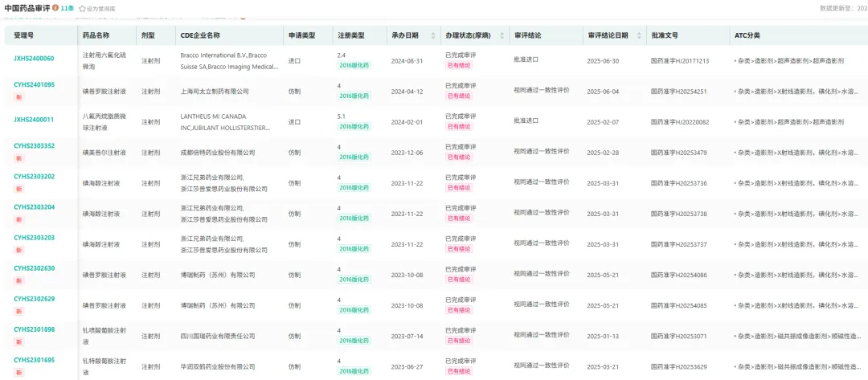Open acceptance number CYHS2401095
The image size is (868, 380).
tap(34, 84)
